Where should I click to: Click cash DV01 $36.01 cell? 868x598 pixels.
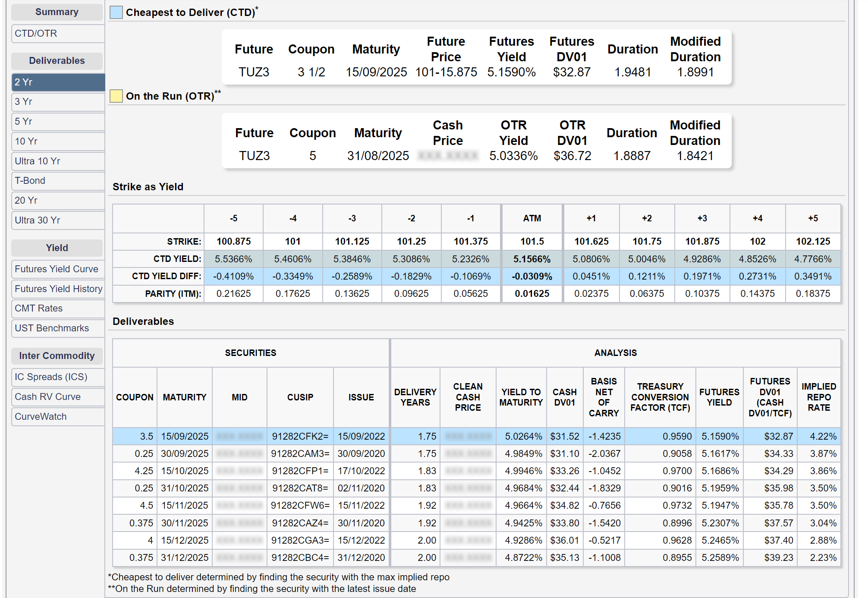[565, 541]
